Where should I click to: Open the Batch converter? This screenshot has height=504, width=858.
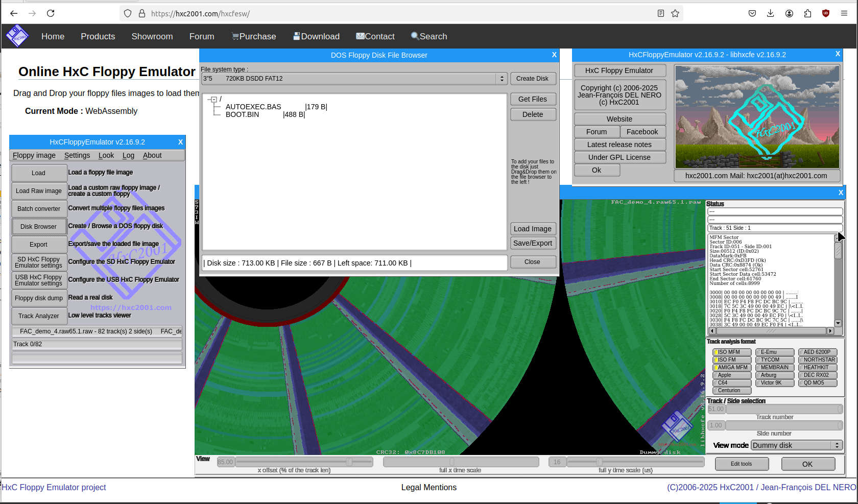pos(39,209)
